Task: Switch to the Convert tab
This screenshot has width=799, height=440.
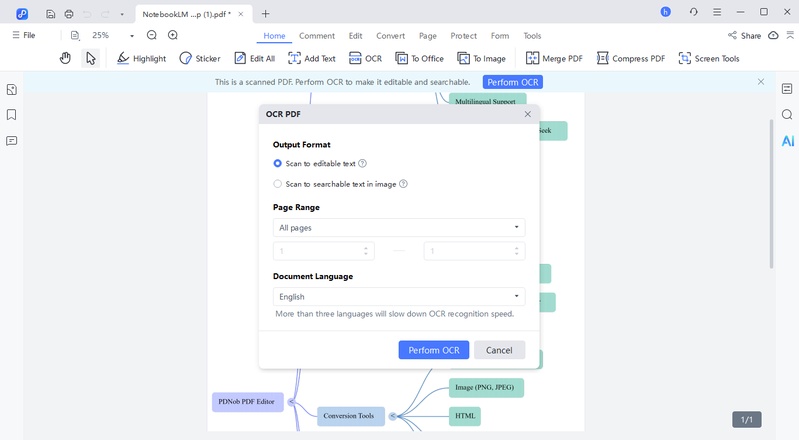Action: pyautogui.click(x=390, y=36)
